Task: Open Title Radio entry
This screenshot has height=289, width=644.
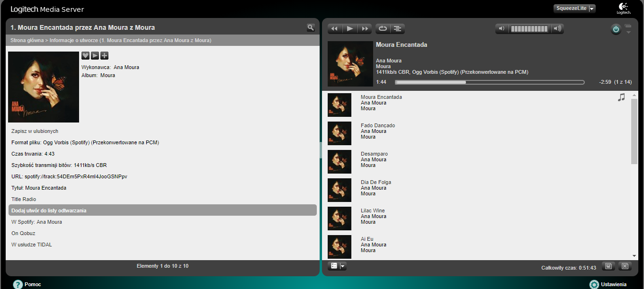Action: [24, 199]
